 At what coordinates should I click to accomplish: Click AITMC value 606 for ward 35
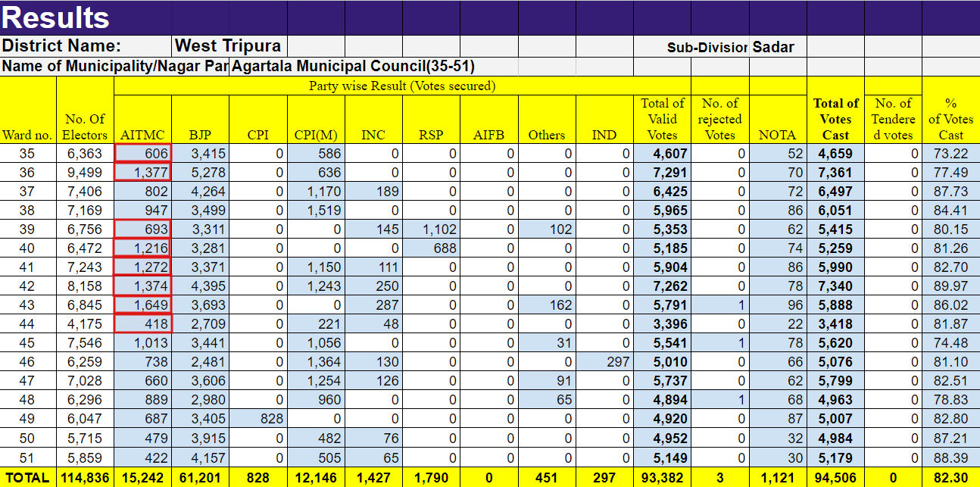tap(142, 154)
